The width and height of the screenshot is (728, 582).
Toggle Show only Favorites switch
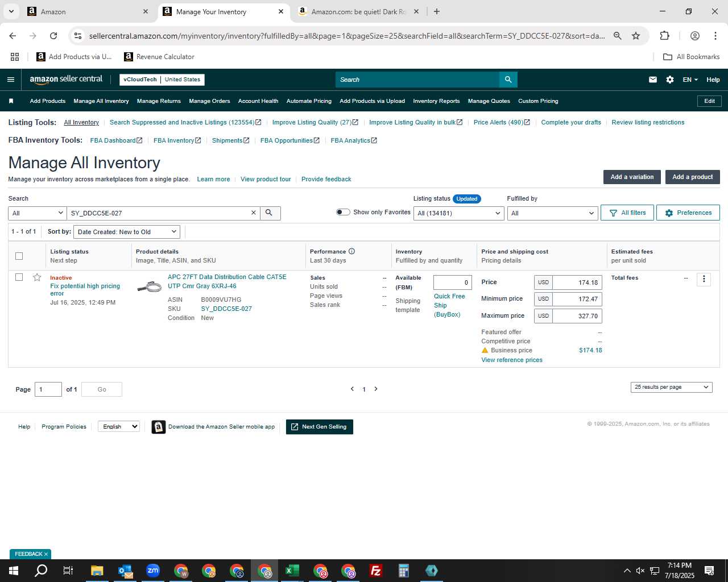[343, 212]
